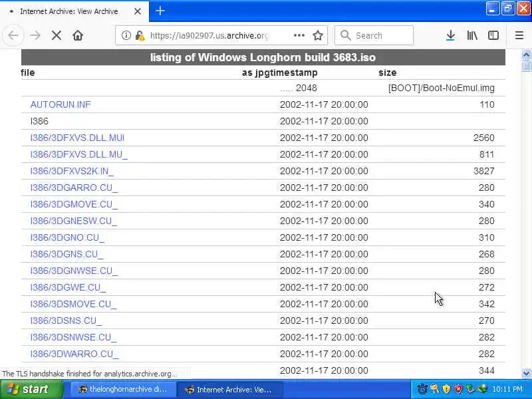
Task: Click the 'file' column header
Action: (x=27, y=72)
